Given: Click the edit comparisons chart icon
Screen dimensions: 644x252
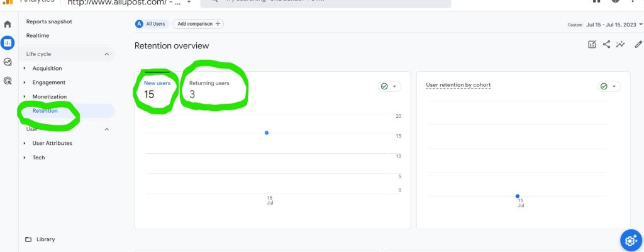Looking at the screenshot, I should [592, 44].
